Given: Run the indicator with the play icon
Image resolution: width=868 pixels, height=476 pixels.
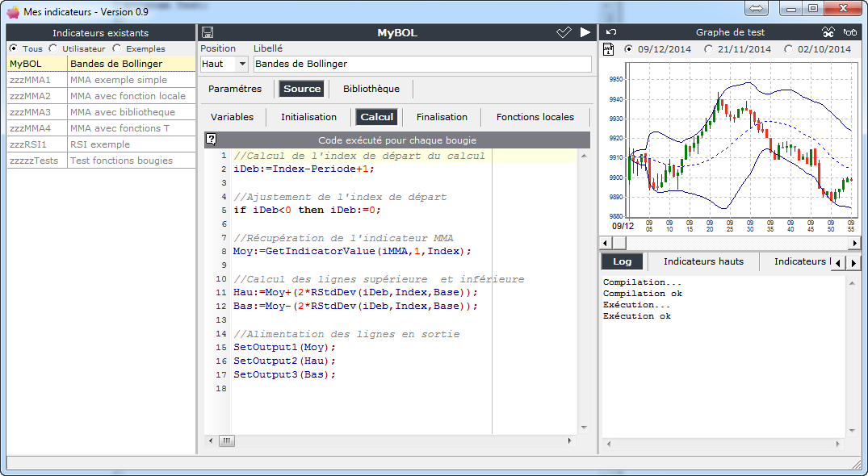Looking at the screenshot, I should coord(585,32).
